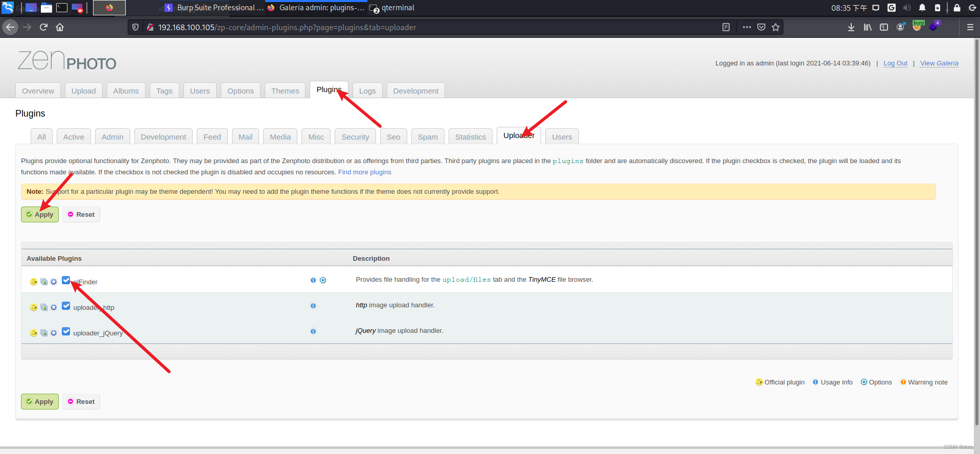Toggle the Firefox sidebar
This screenshot has width=980, height=454.
tap(884, 27)
